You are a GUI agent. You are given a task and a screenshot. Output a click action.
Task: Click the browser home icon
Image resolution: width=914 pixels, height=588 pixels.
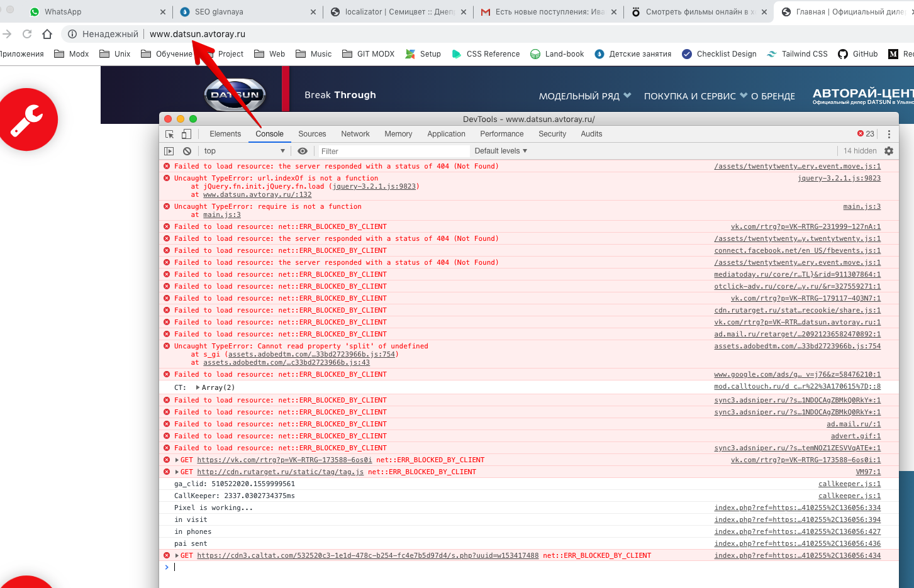click(47, 34)
